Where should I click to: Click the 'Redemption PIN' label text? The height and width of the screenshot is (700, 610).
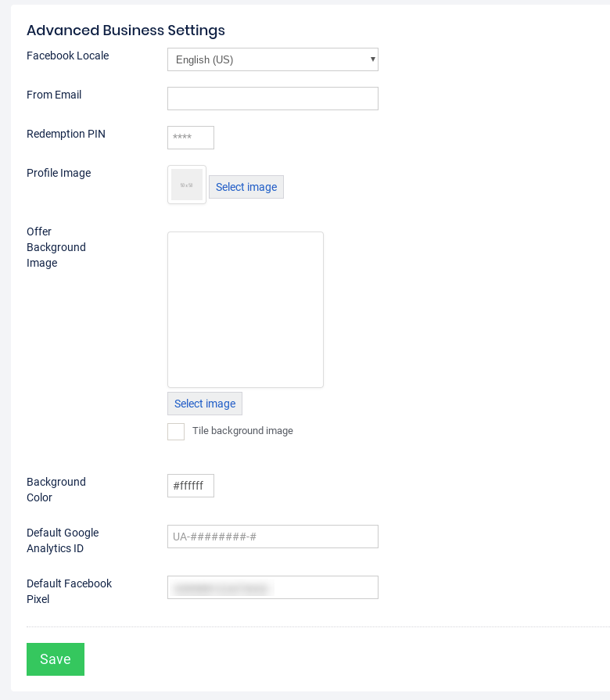coord(66,134)
